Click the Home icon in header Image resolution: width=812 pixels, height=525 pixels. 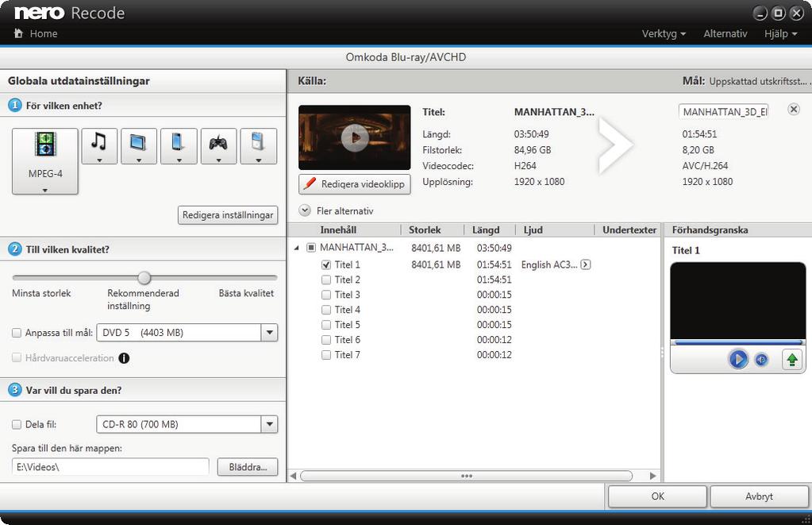point(18,33)
